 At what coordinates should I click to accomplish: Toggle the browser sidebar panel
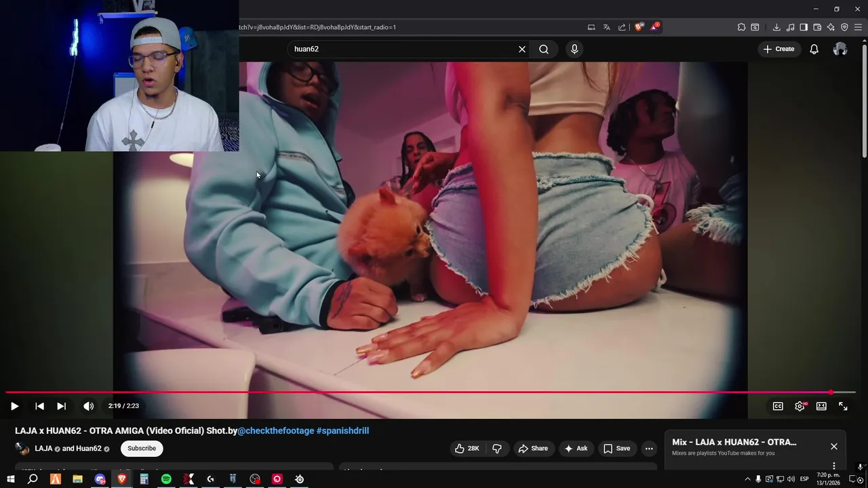pos(804,27)
